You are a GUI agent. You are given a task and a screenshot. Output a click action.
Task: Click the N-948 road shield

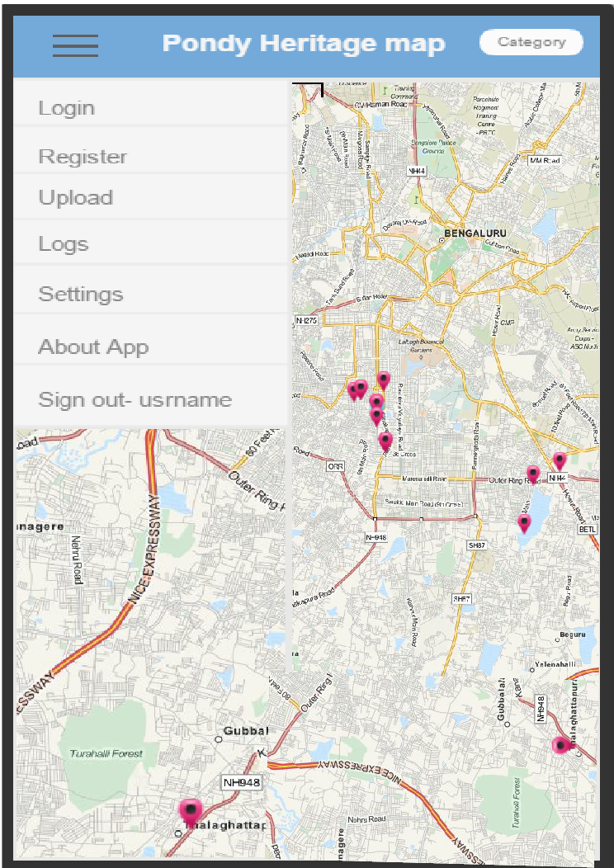pyautogui.click(x=375, y=537)
